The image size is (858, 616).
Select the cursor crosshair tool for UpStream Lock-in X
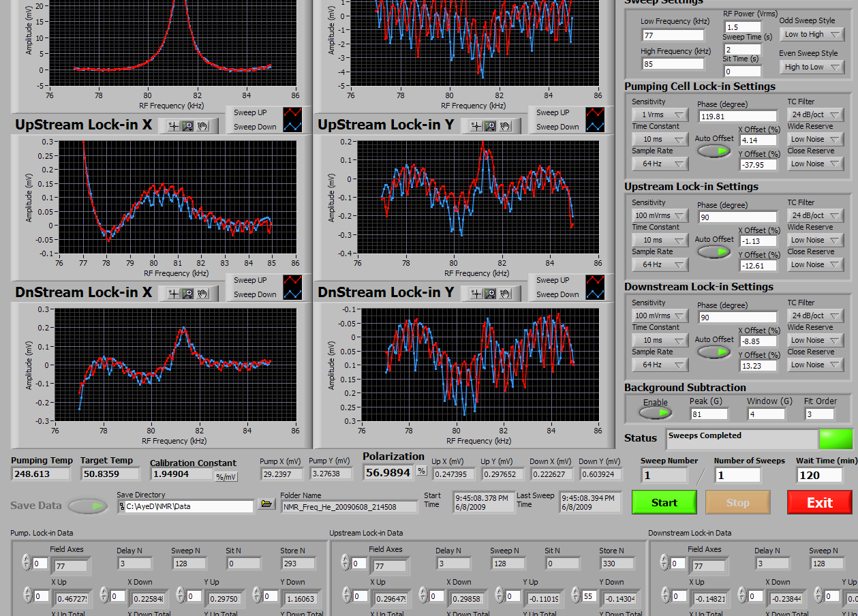pos(174,125)
